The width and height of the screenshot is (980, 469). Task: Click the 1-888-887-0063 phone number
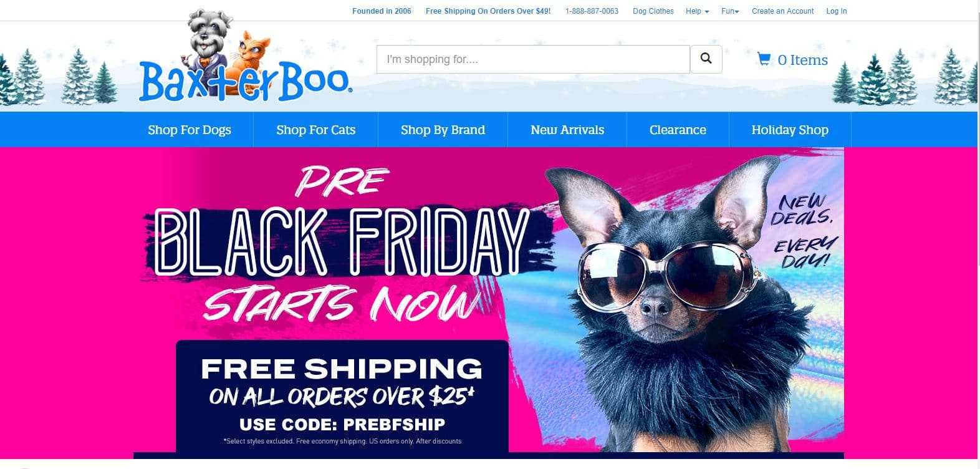coord(592,11)
